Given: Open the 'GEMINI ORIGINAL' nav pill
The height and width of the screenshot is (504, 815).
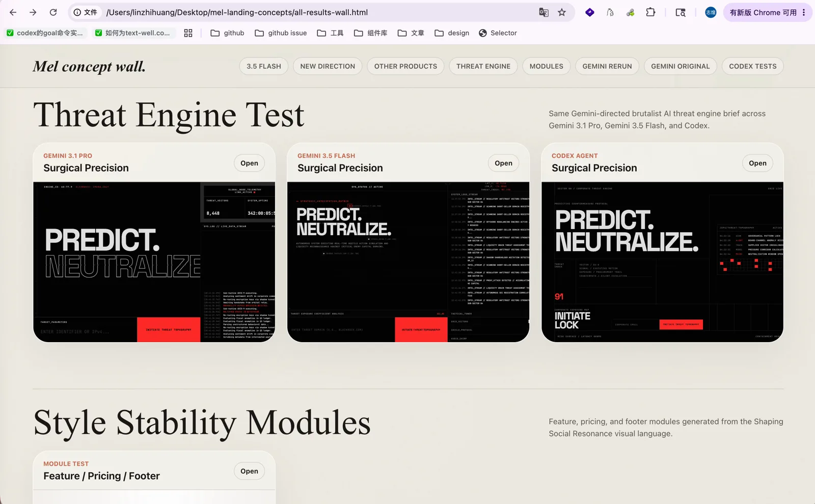Looking at the screenshot, I should point(681,66).
